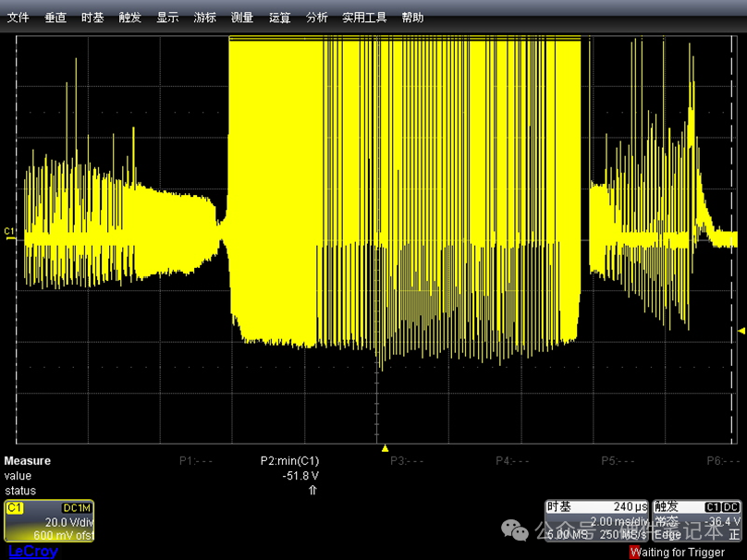Open the 测量 (Measure) menu
The height and width of the screenshot is (560, 747).
(242, 18)
